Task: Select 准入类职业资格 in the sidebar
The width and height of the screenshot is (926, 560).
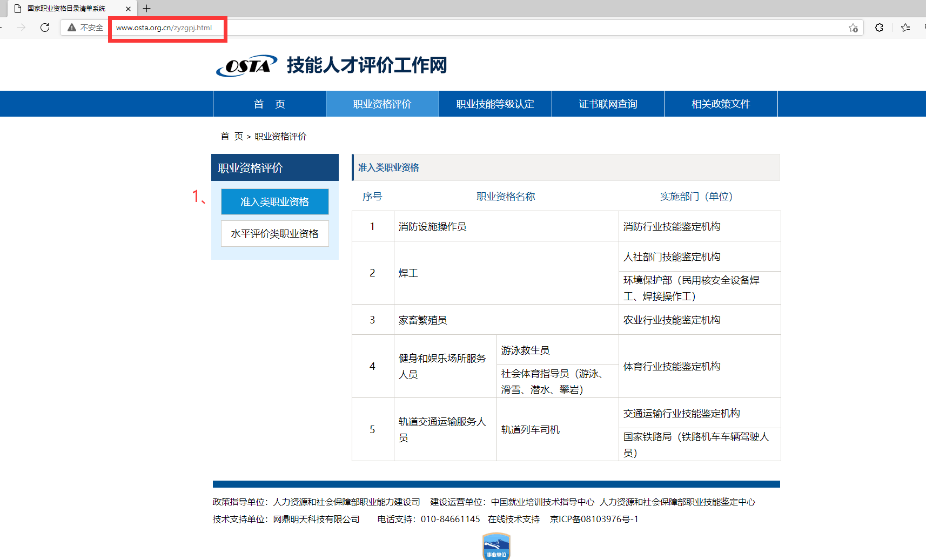Action: [274, 201]
